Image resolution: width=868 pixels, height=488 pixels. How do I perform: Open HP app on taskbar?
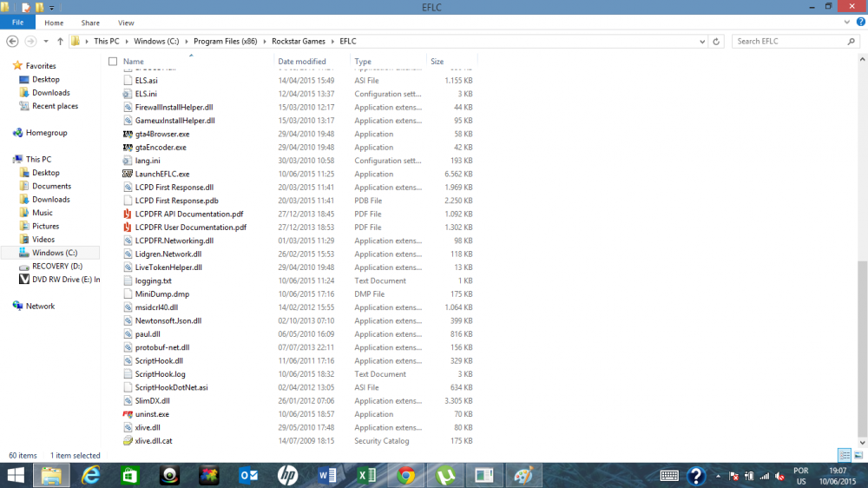point(288,475)
